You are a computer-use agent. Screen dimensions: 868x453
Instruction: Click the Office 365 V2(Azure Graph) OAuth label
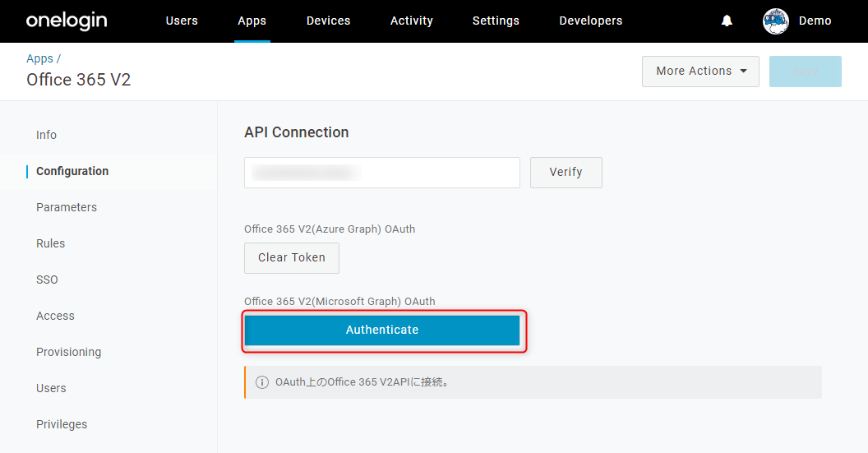click(330, 229)
